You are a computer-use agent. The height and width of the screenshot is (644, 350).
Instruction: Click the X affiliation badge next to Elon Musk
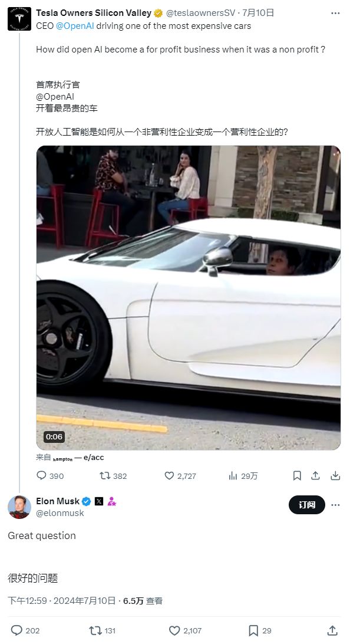99,501
